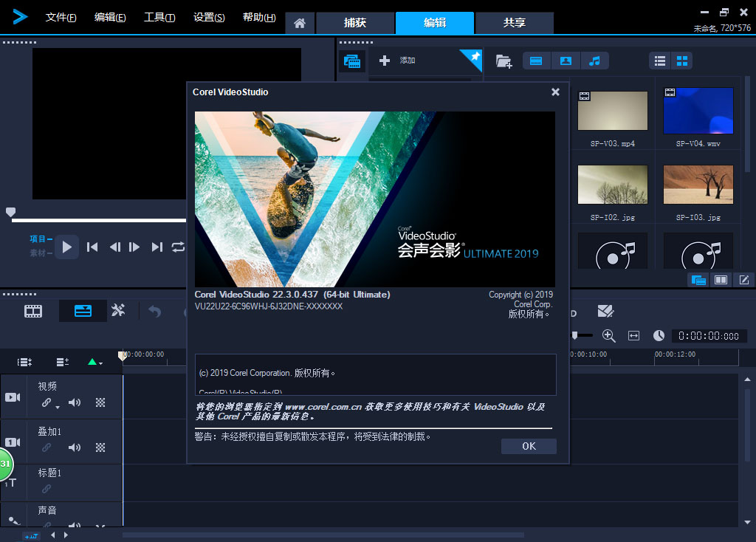The height and width of the screenshot is (542, 756).
Task: Open the green triangle dropdown above tracks
Action: (x=95, y=362)
